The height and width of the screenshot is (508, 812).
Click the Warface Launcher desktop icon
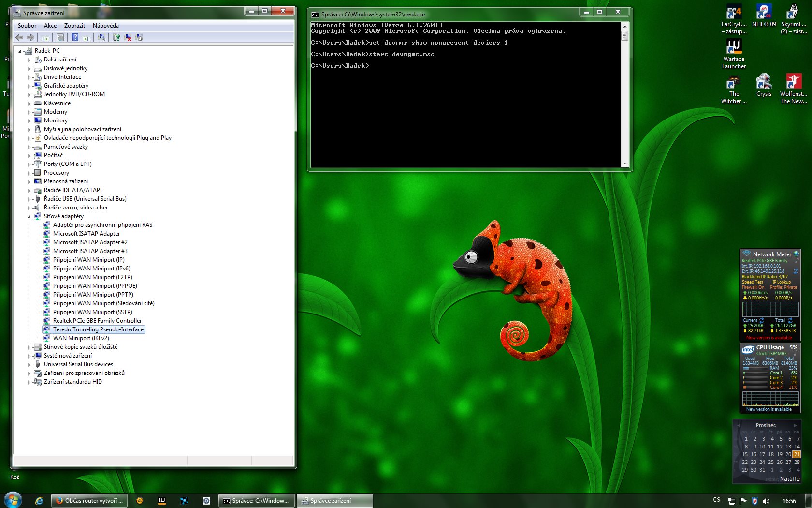click(x=734, y=54)
